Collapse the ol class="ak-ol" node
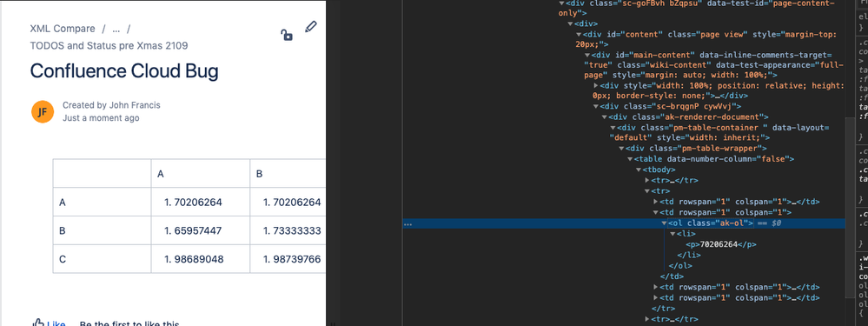Viewport: 868px width, 326px height. (665, 223)
